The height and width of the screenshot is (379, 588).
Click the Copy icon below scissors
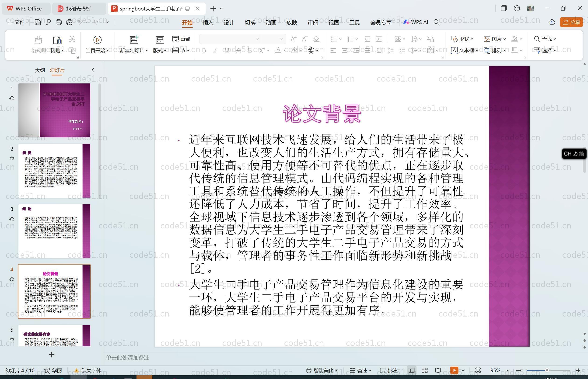pos(72,50)
